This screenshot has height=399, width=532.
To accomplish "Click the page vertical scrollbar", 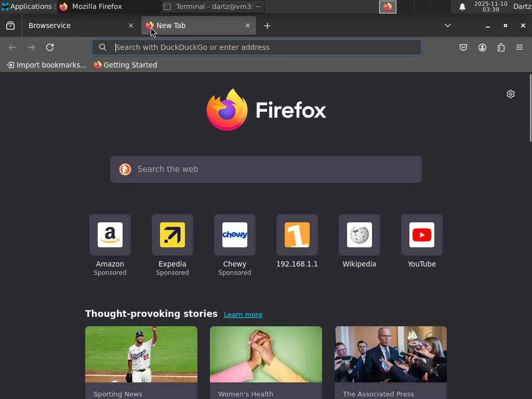I will click(x=530, y=108).
